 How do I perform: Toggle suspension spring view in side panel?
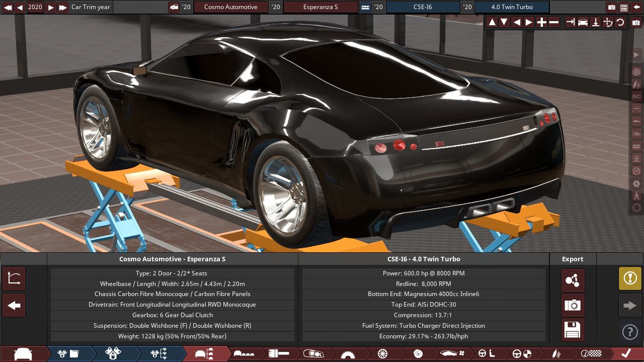pos(636,84)
